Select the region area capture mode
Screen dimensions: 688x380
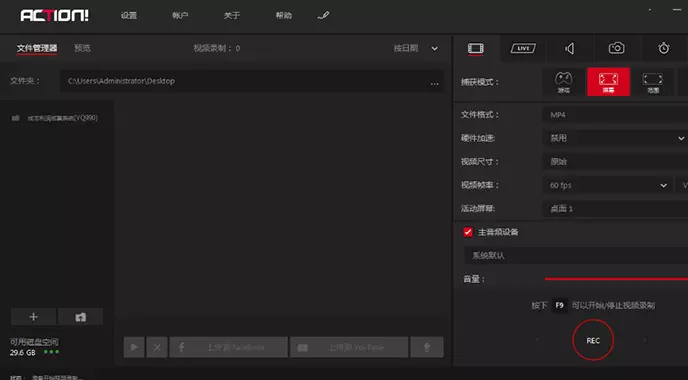coord(653,82)
